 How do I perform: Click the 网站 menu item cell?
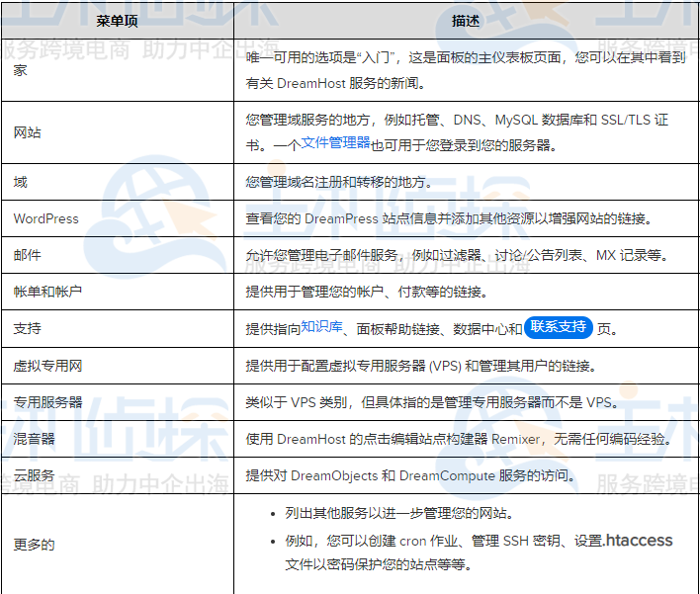click(x=118, y=132)
